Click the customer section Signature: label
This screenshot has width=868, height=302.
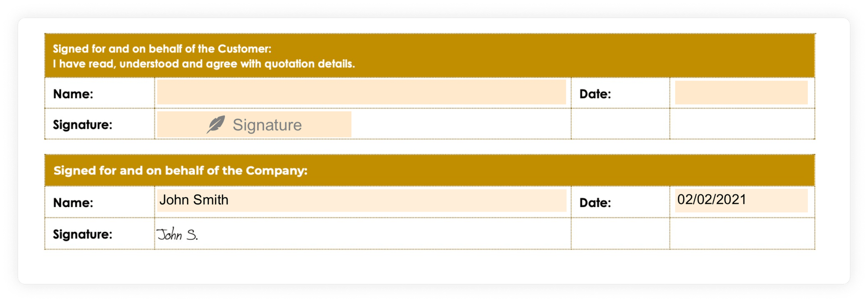82,125
